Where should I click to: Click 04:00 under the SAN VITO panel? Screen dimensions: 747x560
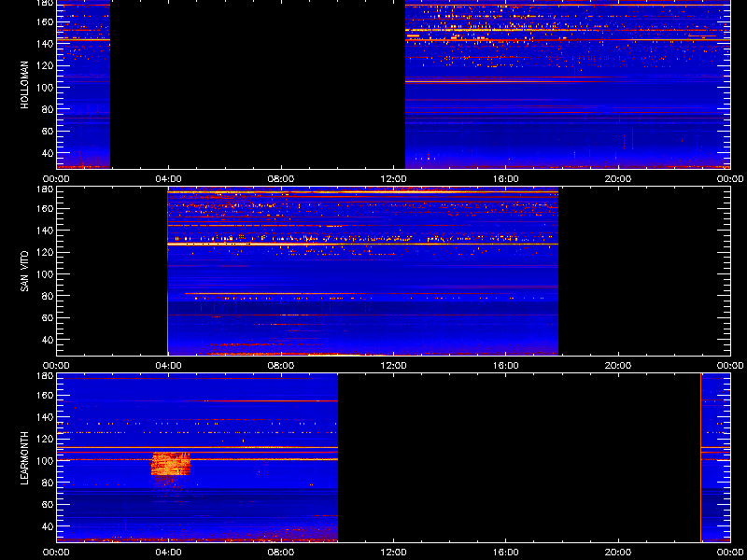point(169,366)
